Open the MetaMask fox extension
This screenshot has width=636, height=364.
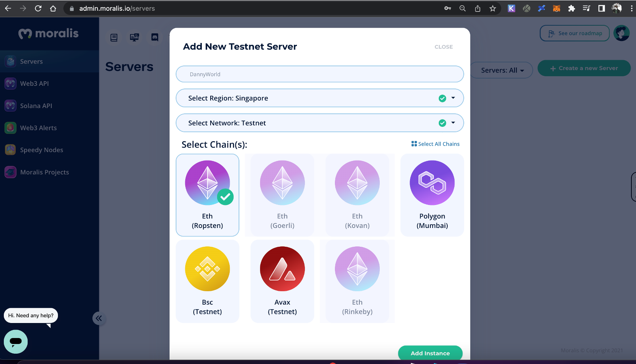(557, 8)
